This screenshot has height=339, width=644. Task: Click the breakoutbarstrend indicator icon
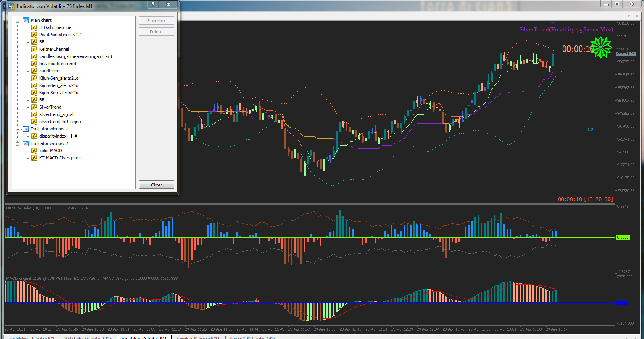click(x=34, y=64)
